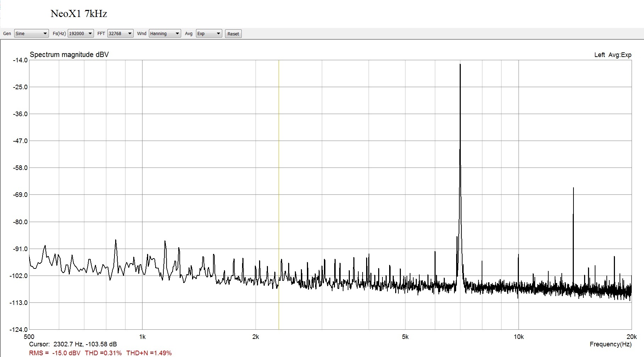644x357 pixels.
Task: Click the 'FFT' label in the toolbar
Action: [x=101, y=34]
